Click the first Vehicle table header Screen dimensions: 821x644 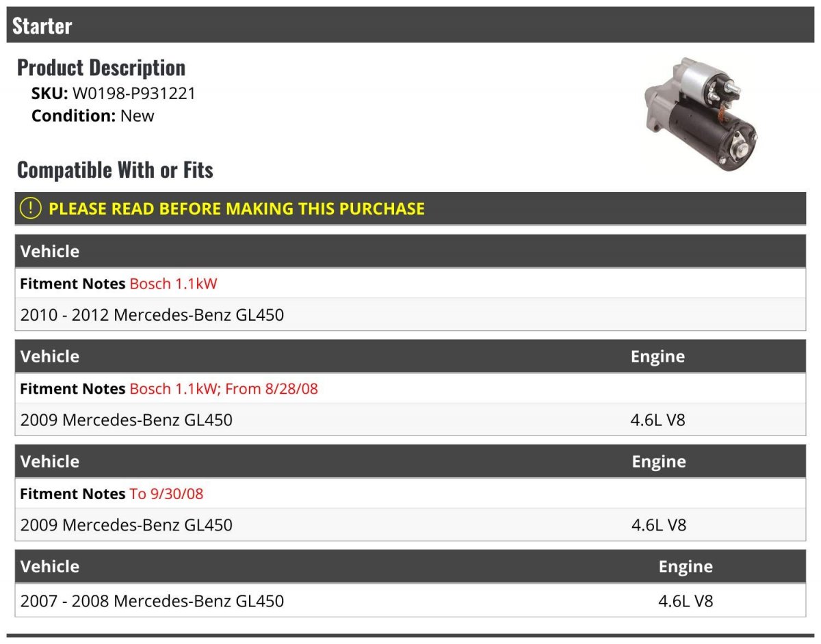pos(410,251)
